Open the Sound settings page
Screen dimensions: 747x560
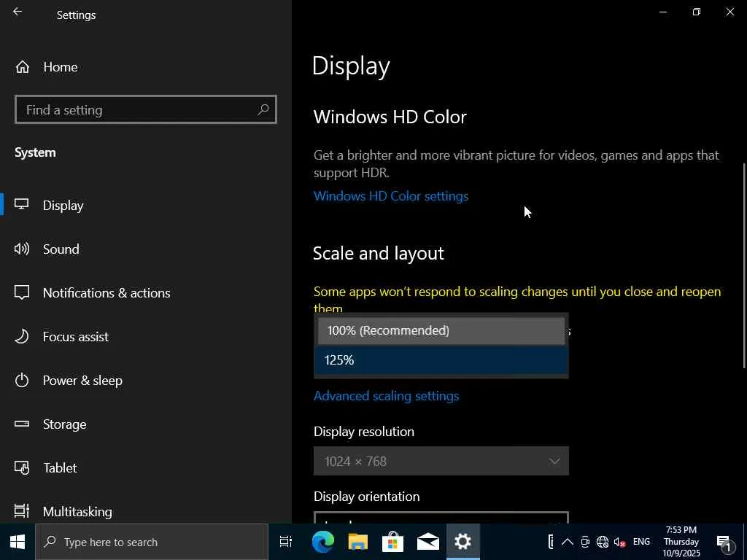tap(61, 249)
